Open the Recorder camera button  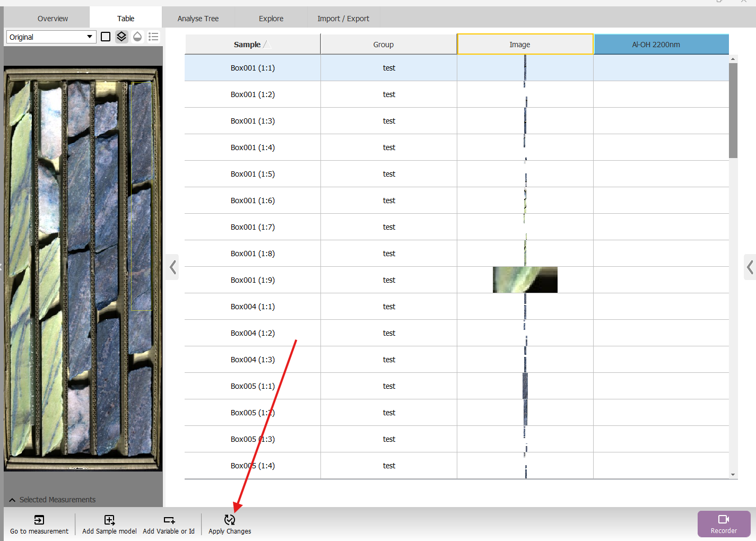(x=724, y=523)
